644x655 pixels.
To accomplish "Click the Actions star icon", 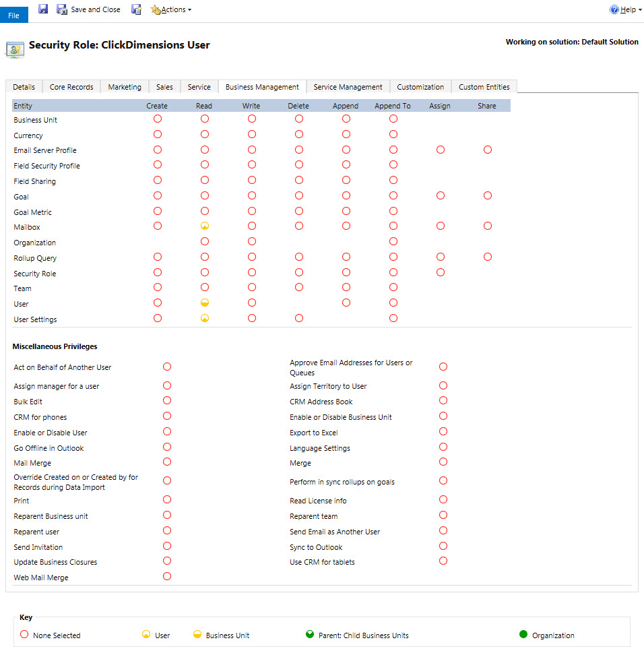I will [156, 9].
